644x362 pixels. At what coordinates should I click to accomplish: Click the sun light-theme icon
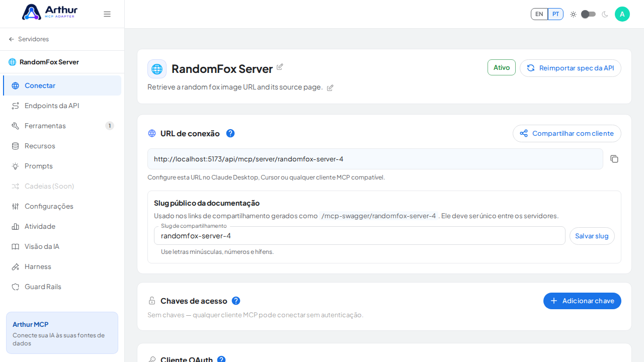[x=573, y=14]
